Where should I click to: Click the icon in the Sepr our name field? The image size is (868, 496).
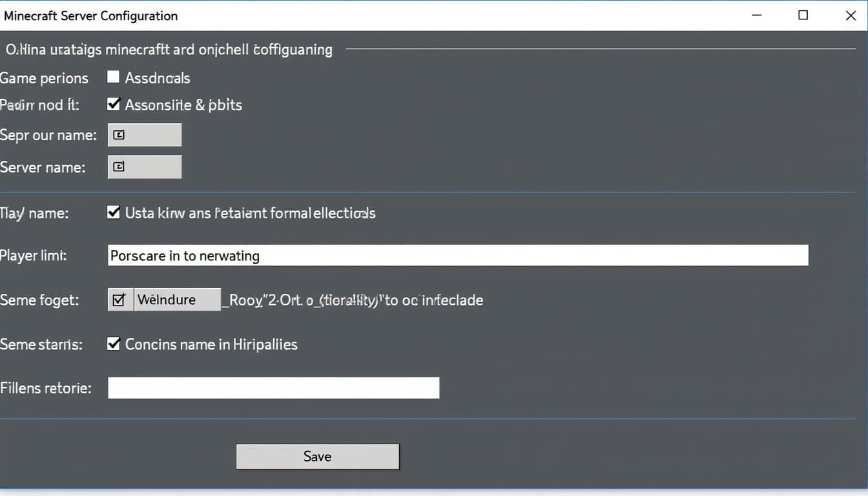click(119, 135)
